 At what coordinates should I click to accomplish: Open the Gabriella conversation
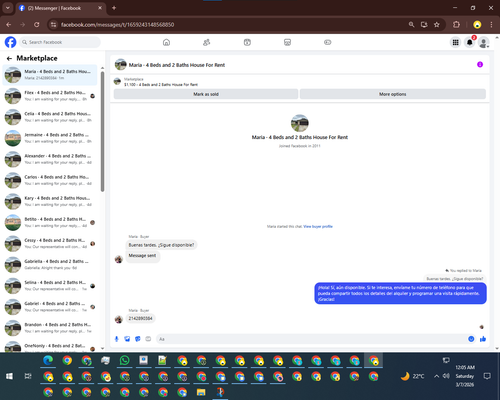pos(50,265)
